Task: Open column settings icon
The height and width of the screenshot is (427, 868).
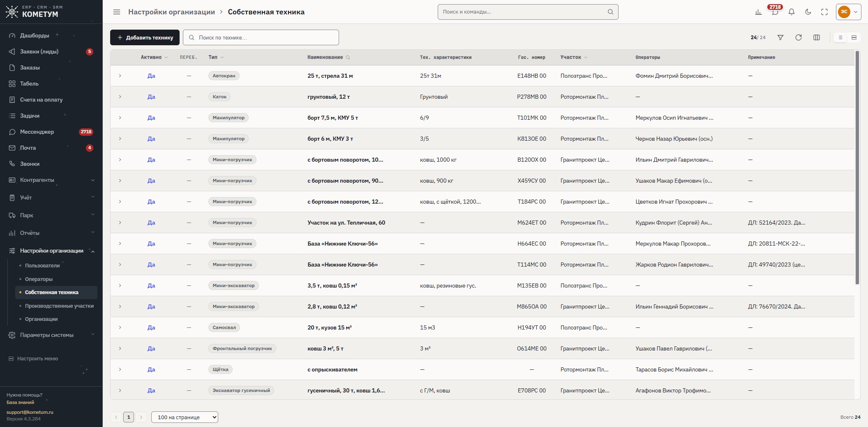Action: tap(817, 37)
